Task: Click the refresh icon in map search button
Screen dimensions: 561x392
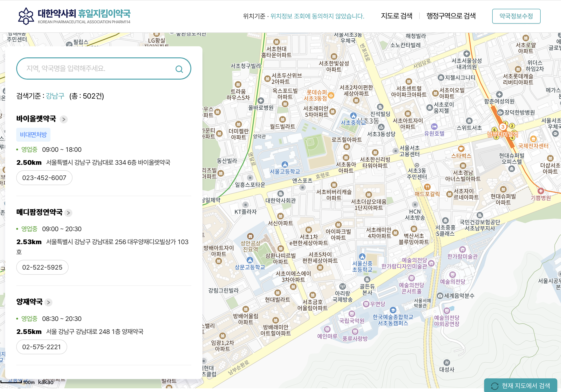Action: tap(495, 386)
